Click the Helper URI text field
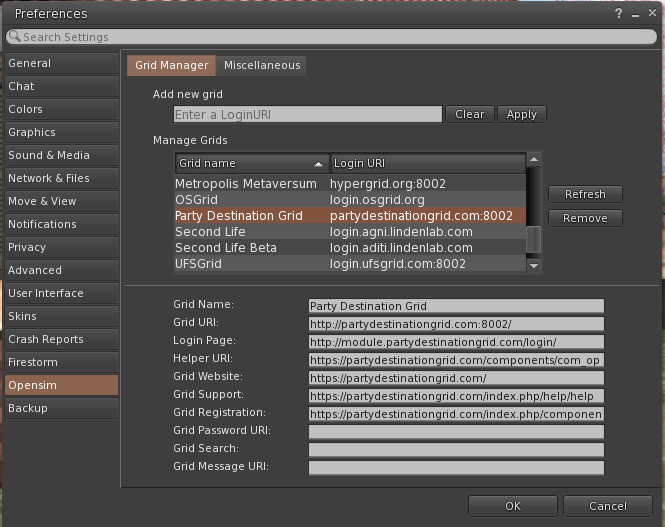This screenshot has width=665, height=527. [x=456, y=360]
